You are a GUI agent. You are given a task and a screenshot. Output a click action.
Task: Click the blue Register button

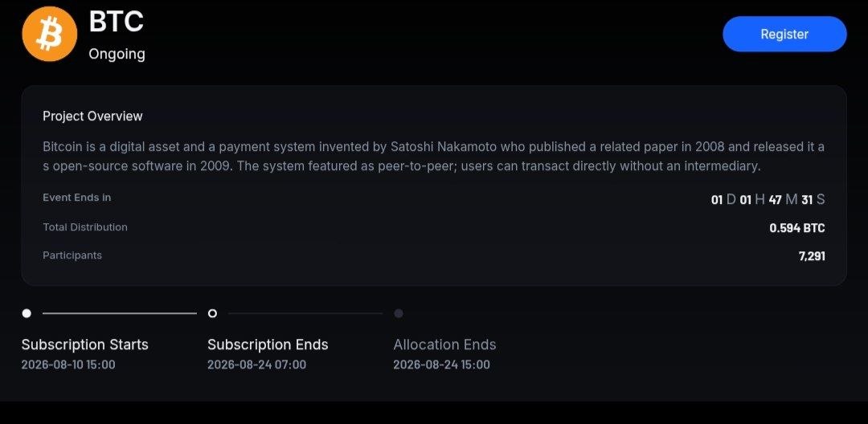coord(784,34)
